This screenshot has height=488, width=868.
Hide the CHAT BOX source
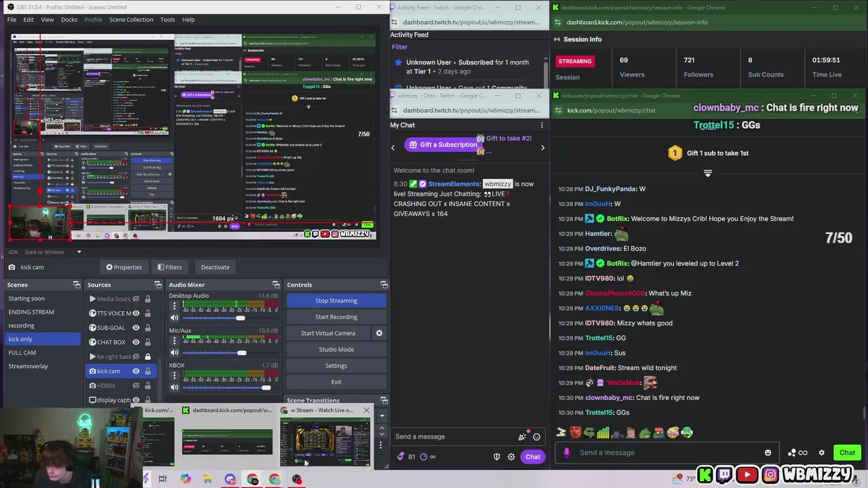(x=136, y=342)
